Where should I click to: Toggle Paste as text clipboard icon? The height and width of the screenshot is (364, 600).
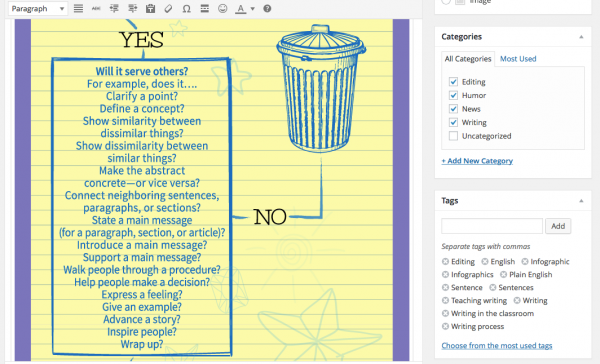150,8
